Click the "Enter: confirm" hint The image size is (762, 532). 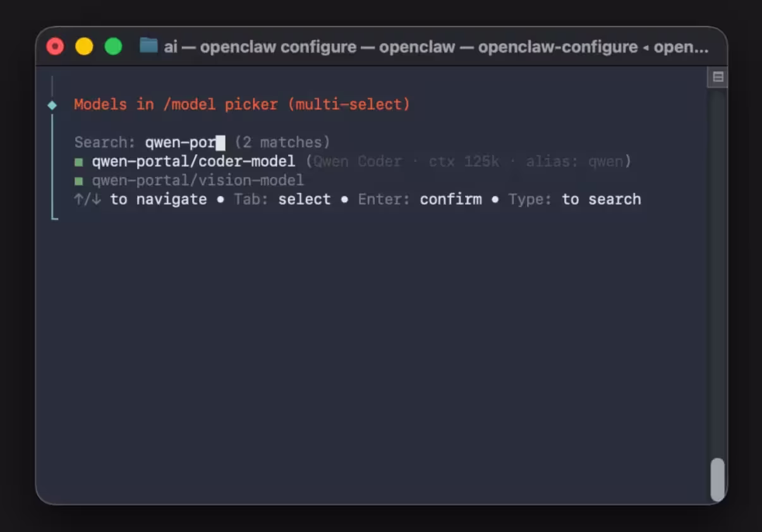coord(420,200)
